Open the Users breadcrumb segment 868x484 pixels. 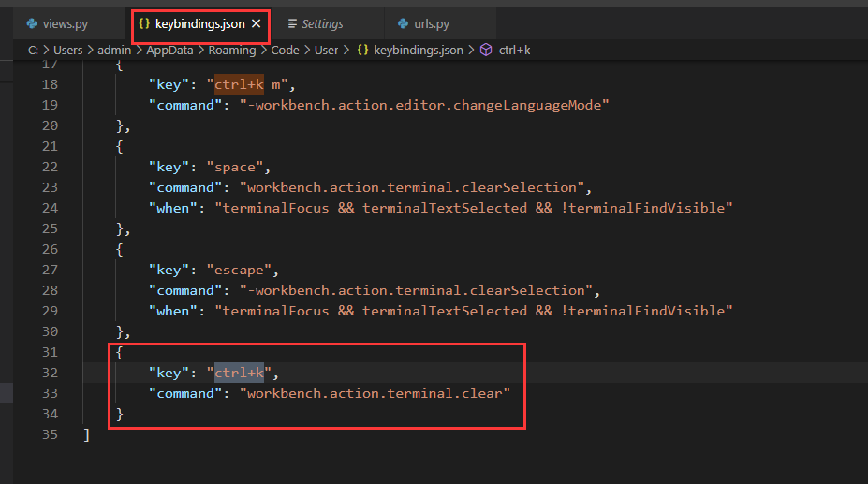[68, 50]
